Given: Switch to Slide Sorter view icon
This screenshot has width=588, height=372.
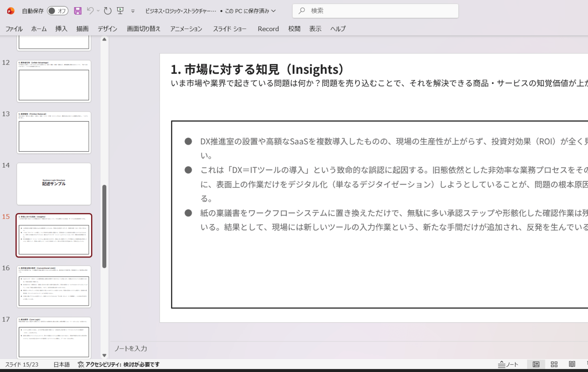Looking at the screenshot, I should point(554,364).
